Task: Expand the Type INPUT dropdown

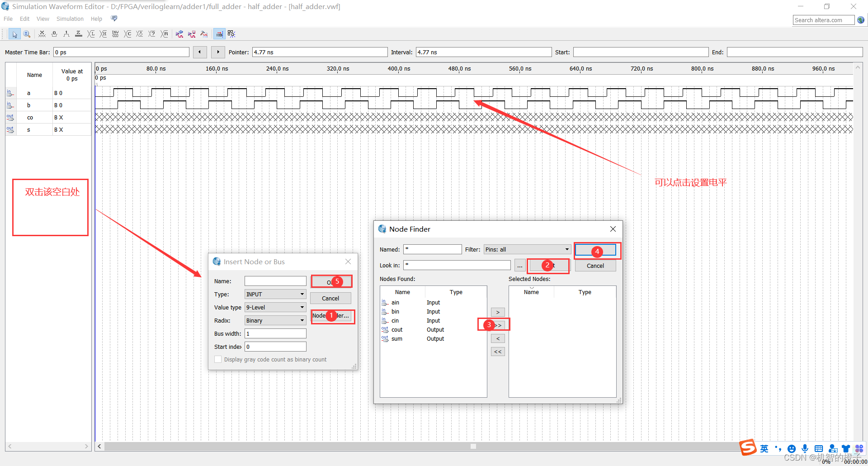Action: [275, 294]
